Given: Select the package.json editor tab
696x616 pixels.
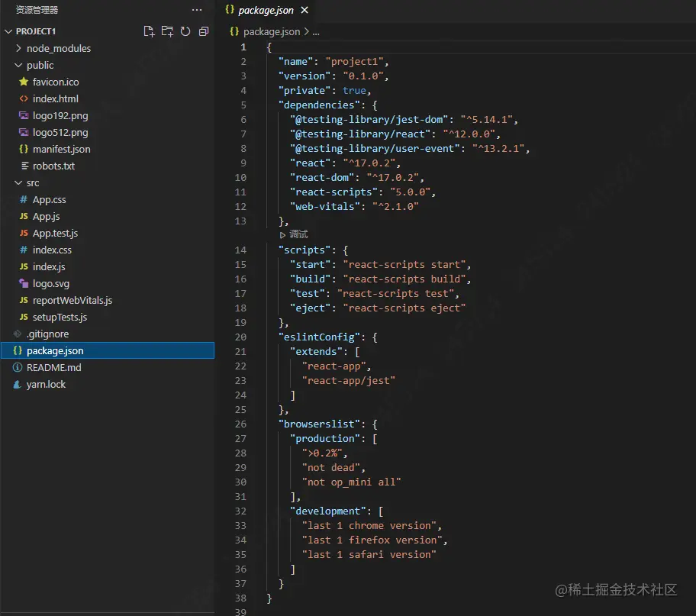Looking at the screenshot, I should [266, 10].
